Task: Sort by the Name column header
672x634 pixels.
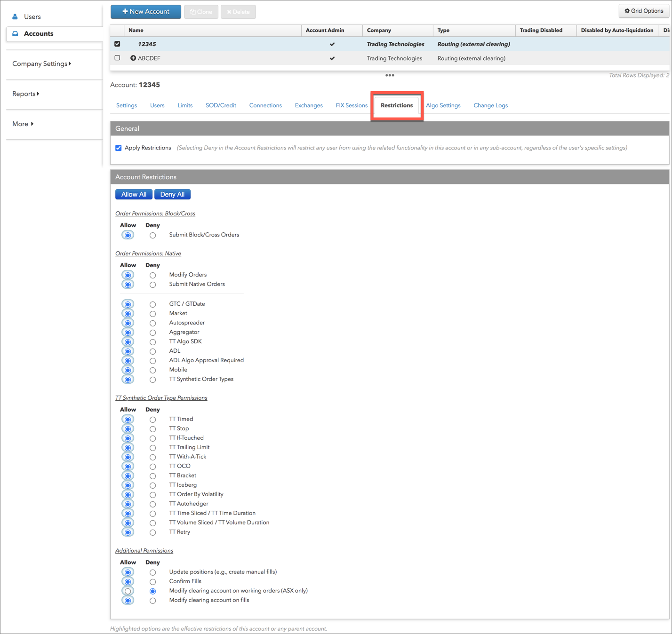Action: (136, 30)
